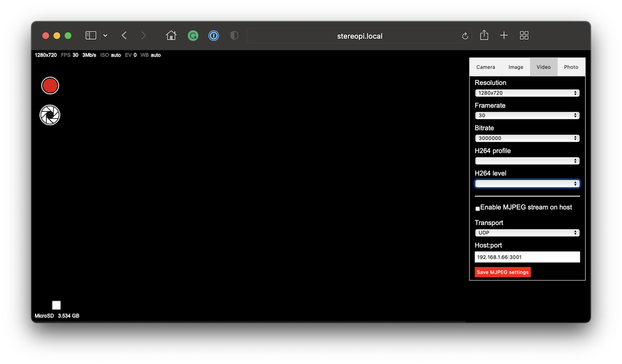Reload the stereopi.local page

pos(465,36)
